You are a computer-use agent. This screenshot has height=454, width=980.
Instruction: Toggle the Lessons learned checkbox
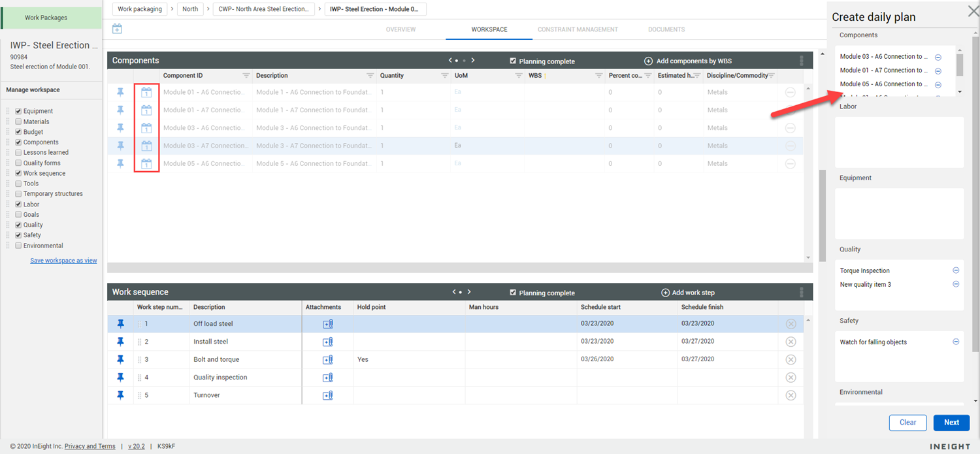point(19,152)
